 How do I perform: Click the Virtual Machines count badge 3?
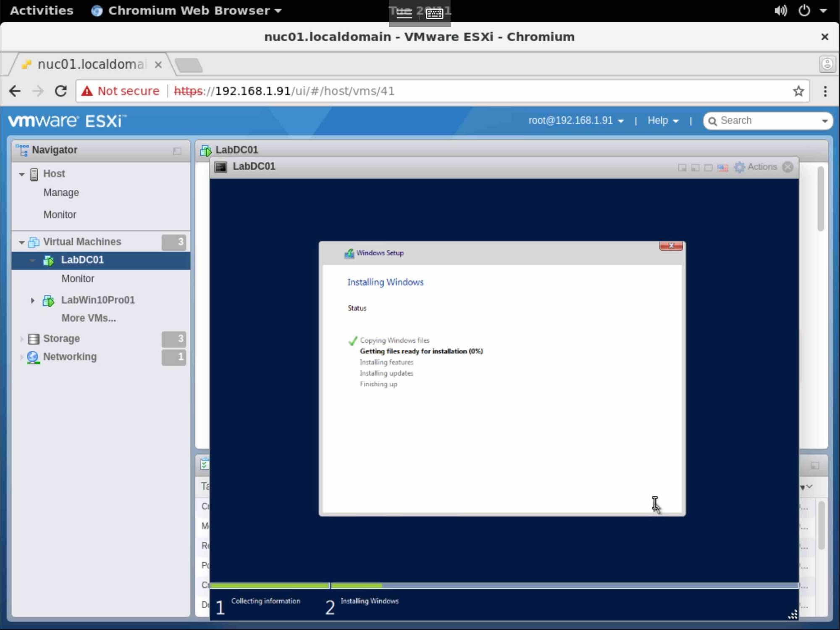pyautogui.click(x=174, y=242)
